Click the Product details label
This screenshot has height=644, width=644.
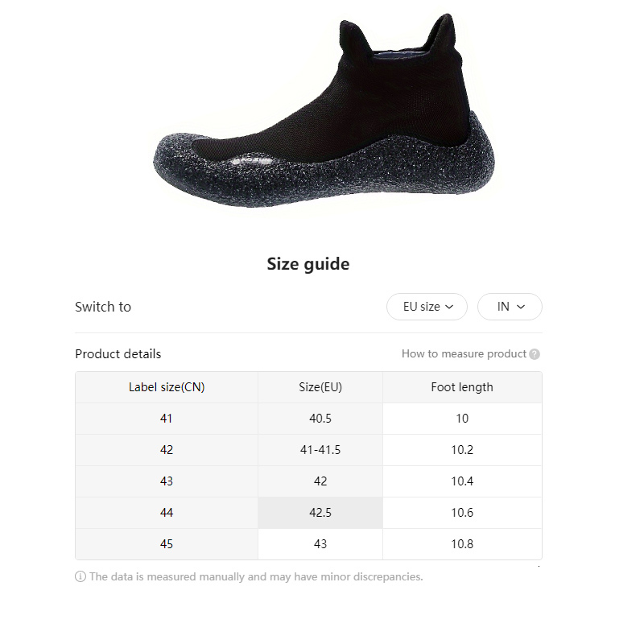118,354
